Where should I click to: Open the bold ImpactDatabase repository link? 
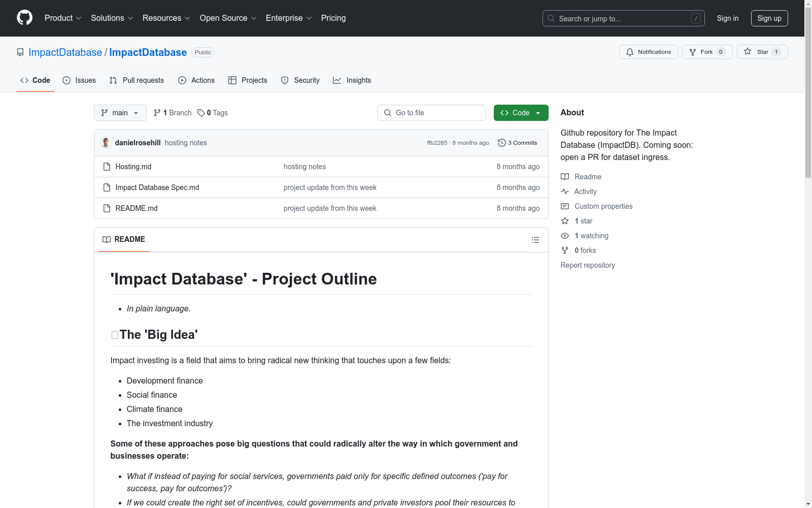tap(148, 52)
